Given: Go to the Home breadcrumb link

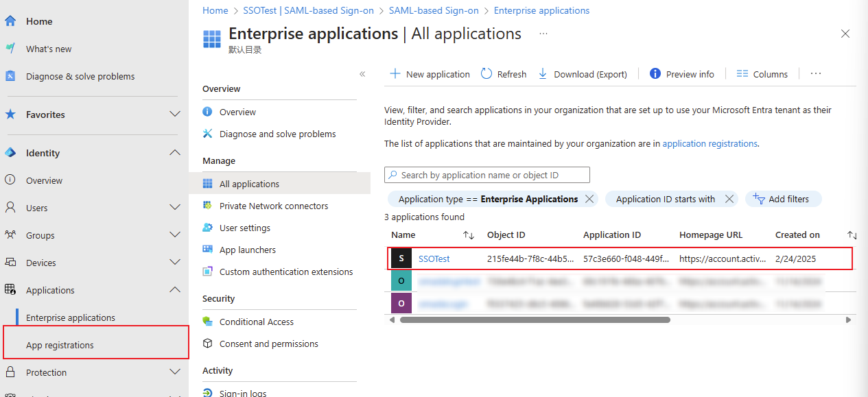Looking at the screenshot, I should (x=215, y=10).
